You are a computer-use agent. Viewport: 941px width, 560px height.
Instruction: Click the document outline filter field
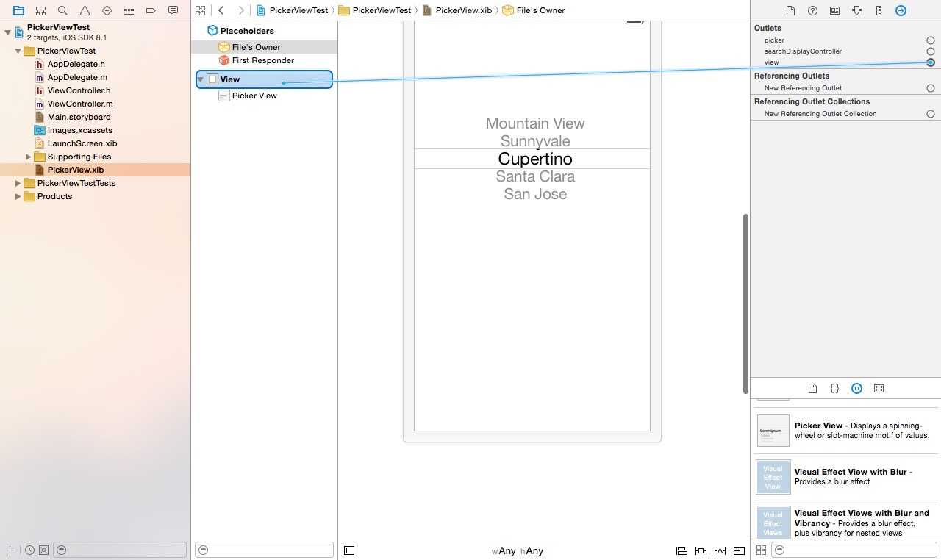pos(264,550)
